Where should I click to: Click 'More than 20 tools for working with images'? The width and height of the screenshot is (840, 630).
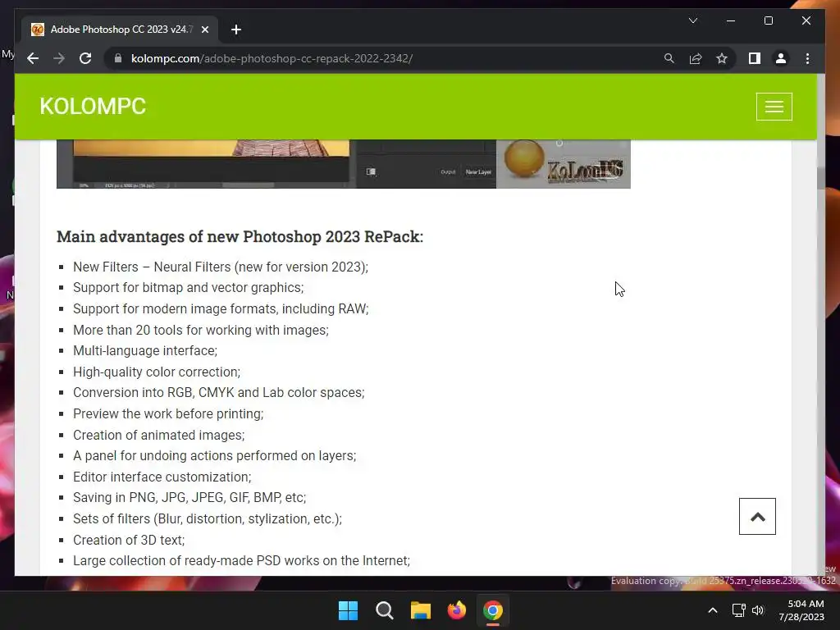pos(201,330)
